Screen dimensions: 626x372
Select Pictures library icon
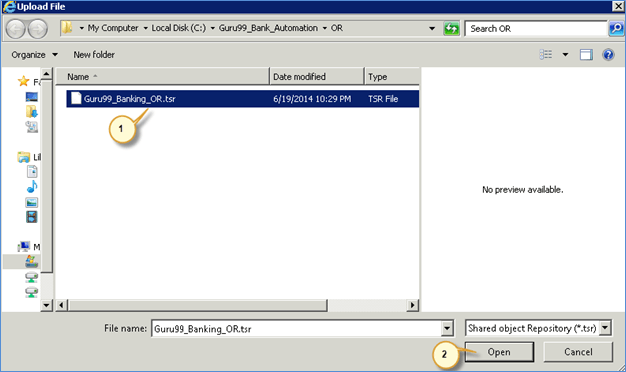[x=32, y=202]
